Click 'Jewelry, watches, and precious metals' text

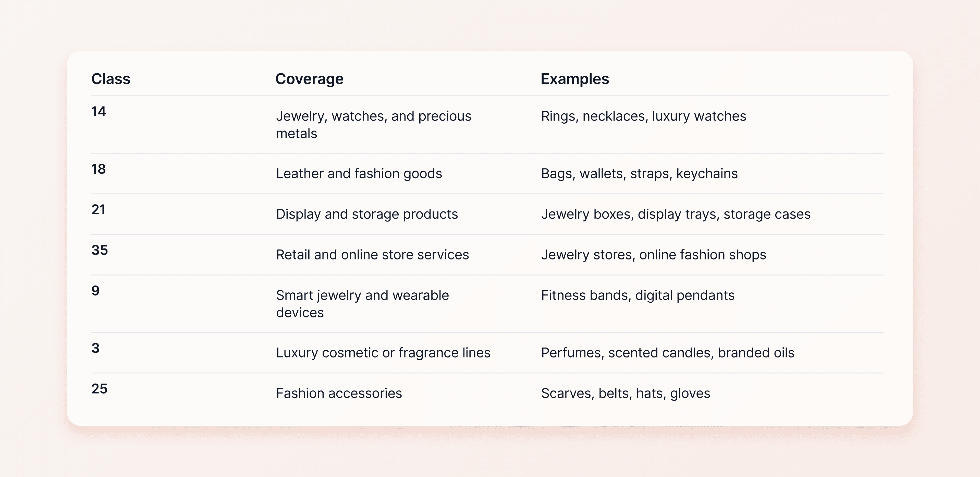pyautogui.click(x=374, y=124)
